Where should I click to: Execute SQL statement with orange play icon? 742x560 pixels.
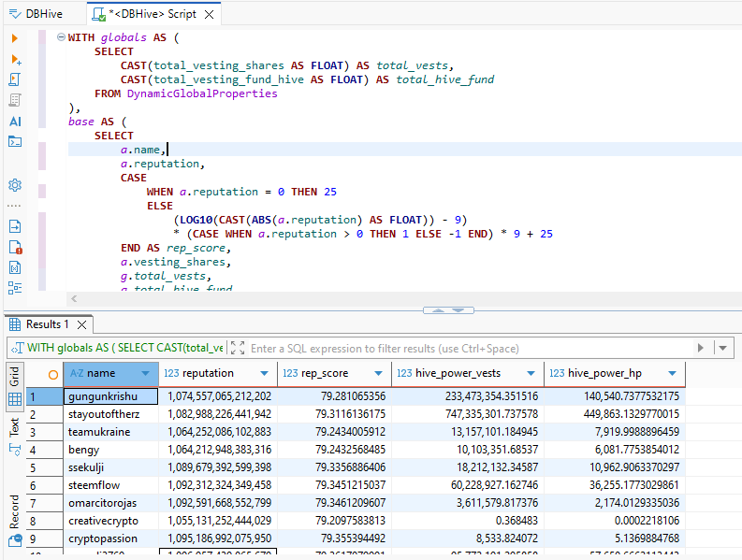pos(15,38)
